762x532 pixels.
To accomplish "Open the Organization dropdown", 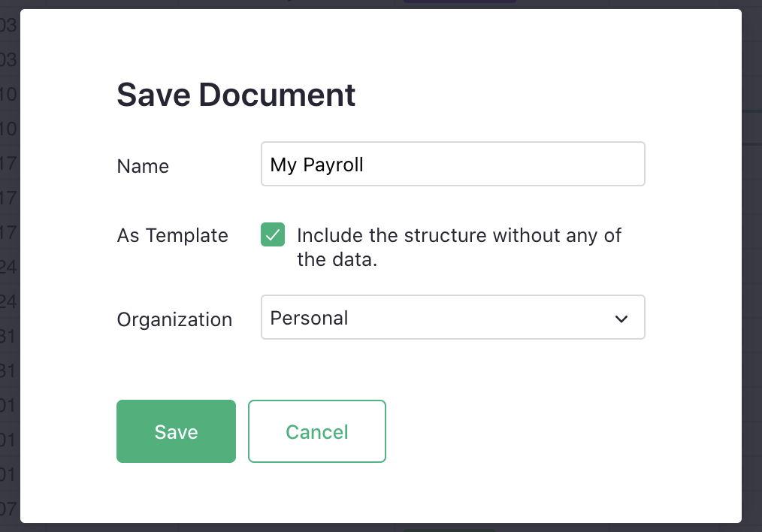I will pos(452,317).
